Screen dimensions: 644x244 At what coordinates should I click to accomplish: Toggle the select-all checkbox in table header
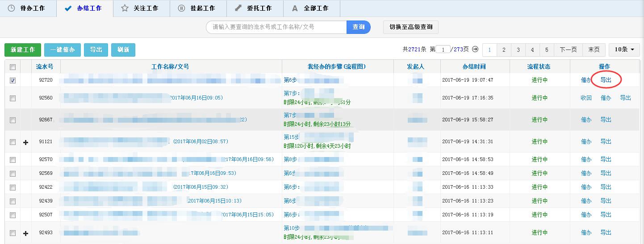pyautogui.click(x=13, y=67)
